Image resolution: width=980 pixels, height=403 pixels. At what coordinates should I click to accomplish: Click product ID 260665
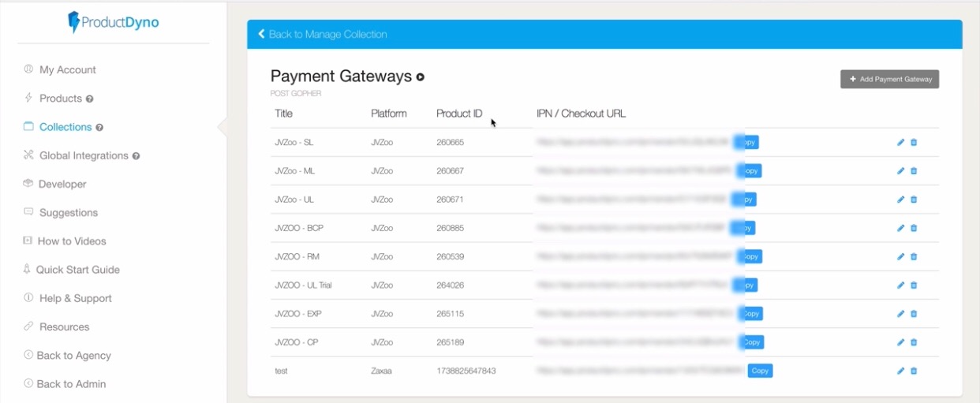pyautogui.click(x=450, y=143)
